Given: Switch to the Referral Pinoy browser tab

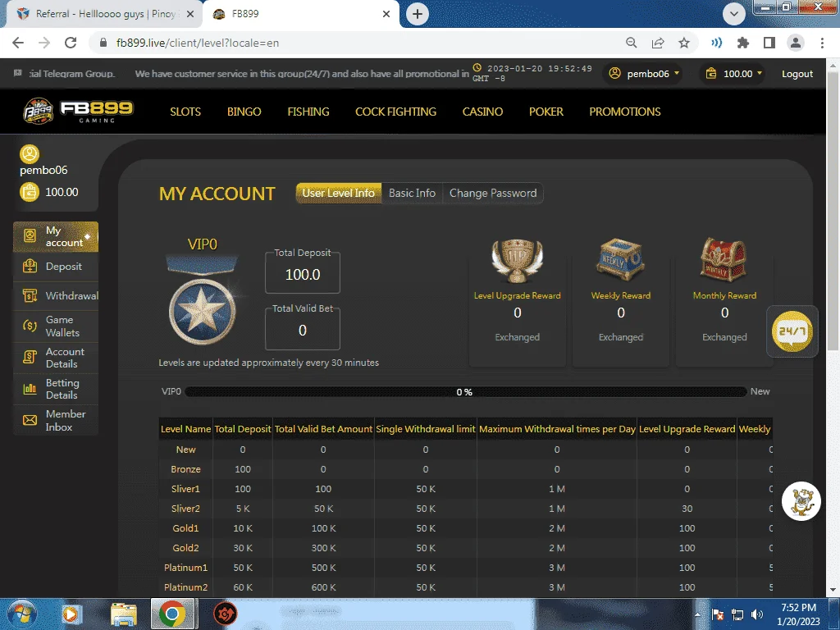Looking at the screenshot, I should tap(105, 14).
